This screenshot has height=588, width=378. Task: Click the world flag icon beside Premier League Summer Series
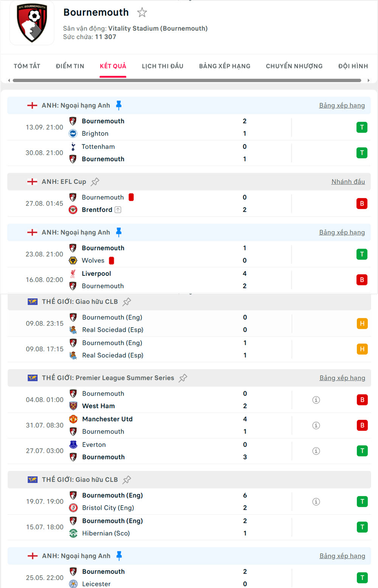pyautogui.click(x=33, y=378)
